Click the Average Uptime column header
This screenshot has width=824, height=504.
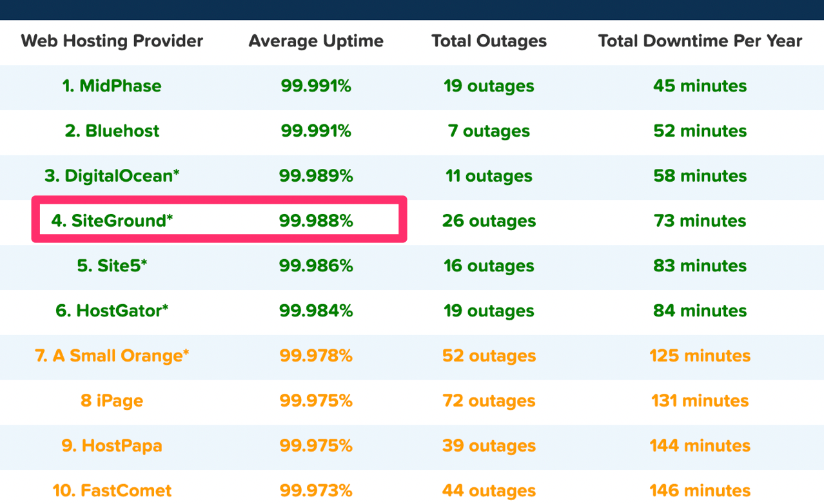coord(316,41)
